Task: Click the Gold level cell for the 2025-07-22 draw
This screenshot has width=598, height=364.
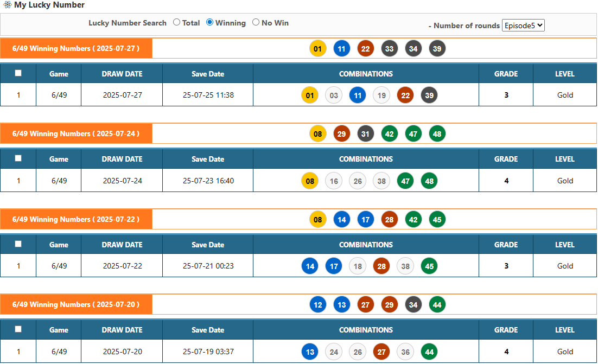Action: tap(565, 266)
